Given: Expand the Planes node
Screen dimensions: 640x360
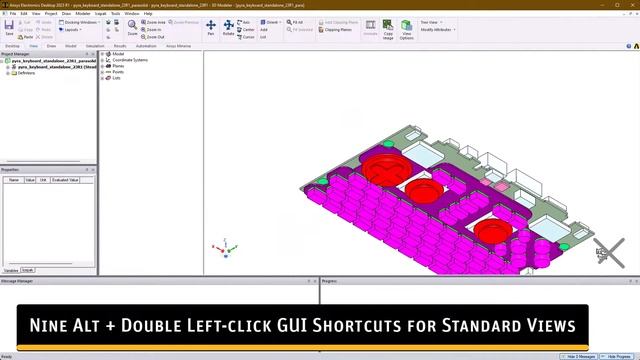Looking at the screenshot, I should (102, 66).
